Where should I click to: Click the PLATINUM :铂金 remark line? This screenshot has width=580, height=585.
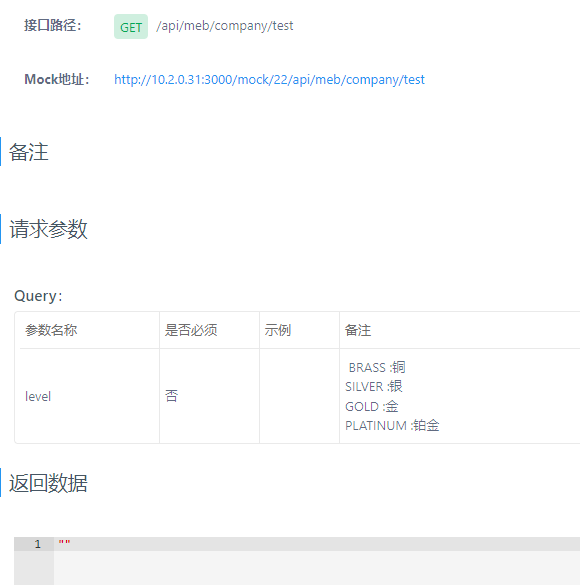click(392, 425)
